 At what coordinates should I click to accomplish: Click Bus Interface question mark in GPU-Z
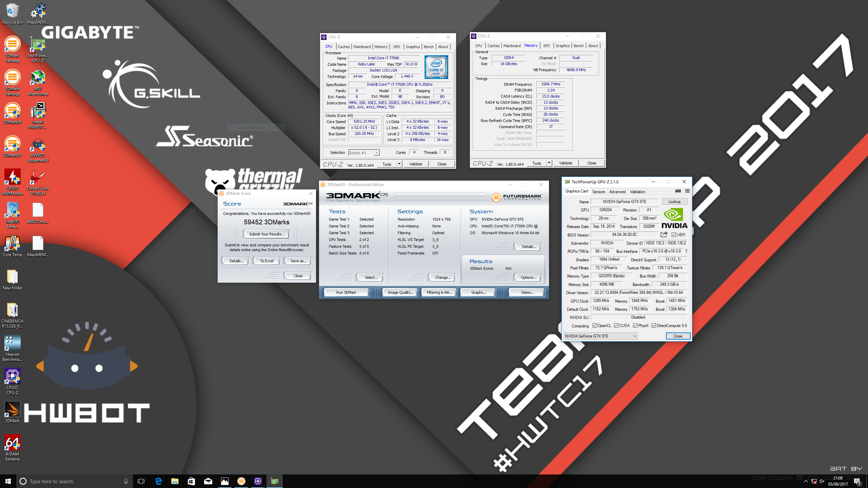coord(686,251)
